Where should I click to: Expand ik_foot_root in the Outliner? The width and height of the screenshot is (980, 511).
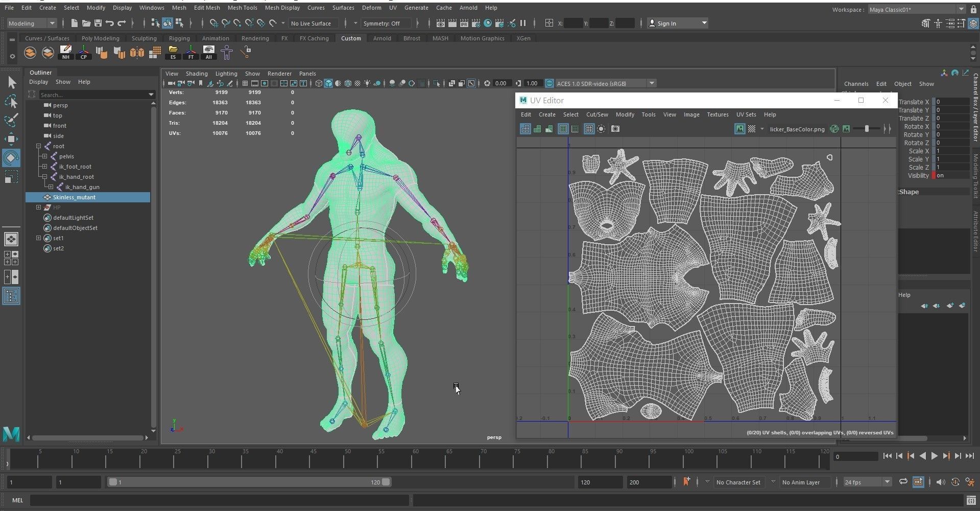point(45,167)
